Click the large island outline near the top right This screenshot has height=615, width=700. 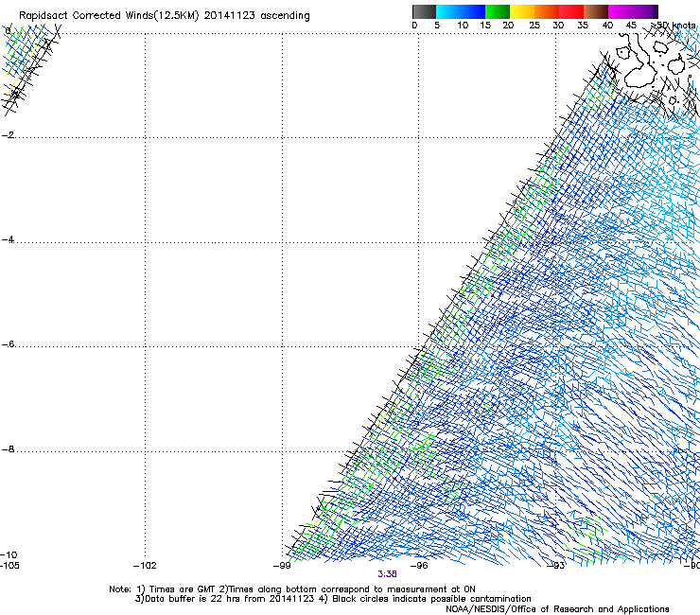[x=640, y=74]
